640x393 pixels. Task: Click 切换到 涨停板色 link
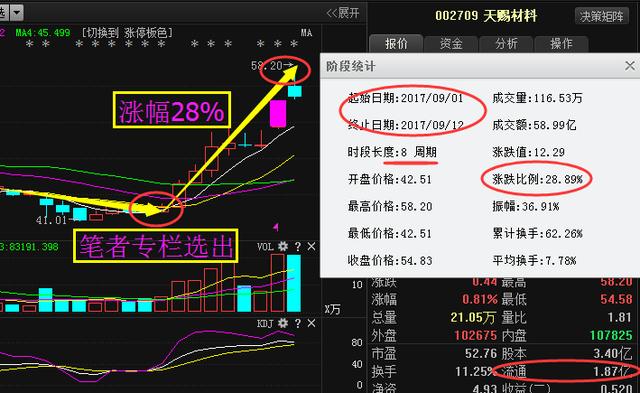(127, 33)
